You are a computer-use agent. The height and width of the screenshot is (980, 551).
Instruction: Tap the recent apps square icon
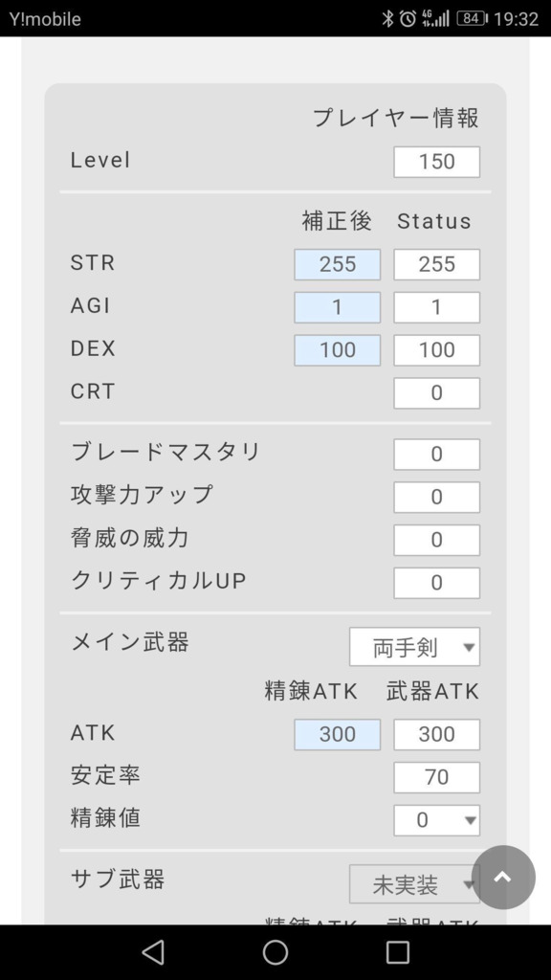397,952
